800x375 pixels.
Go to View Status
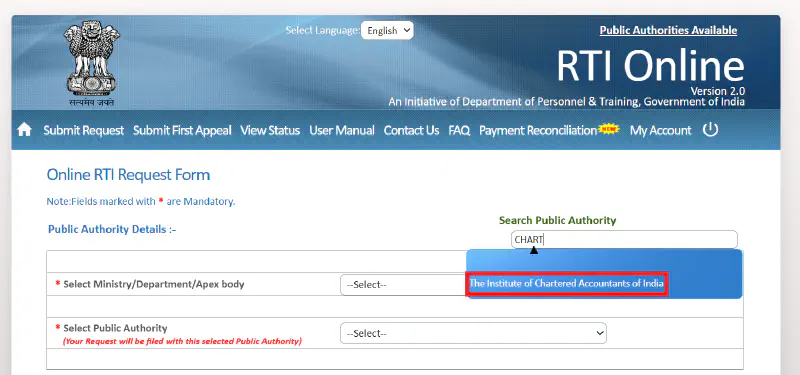[270, 131]
